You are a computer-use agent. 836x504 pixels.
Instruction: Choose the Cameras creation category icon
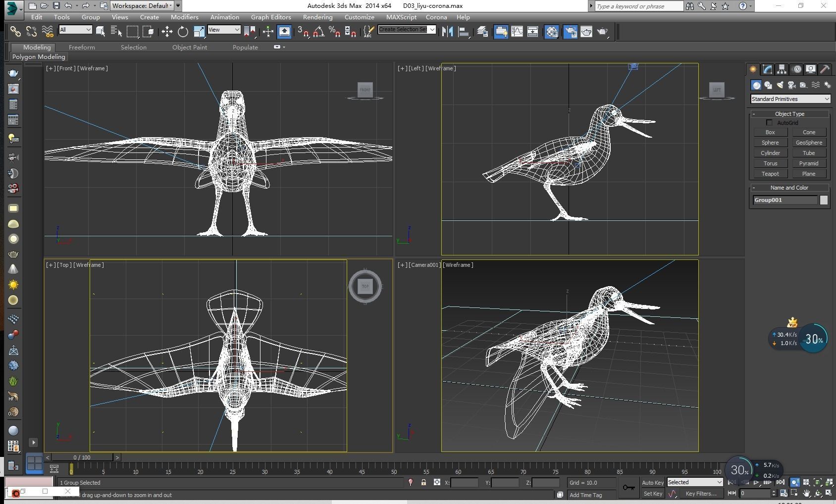pos(792,85)
